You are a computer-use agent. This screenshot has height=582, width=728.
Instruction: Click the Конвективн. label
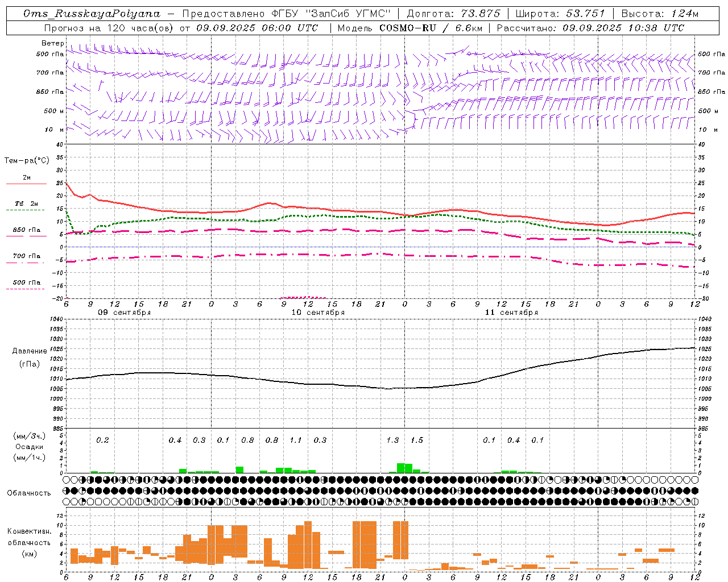[x=29, y=531]
